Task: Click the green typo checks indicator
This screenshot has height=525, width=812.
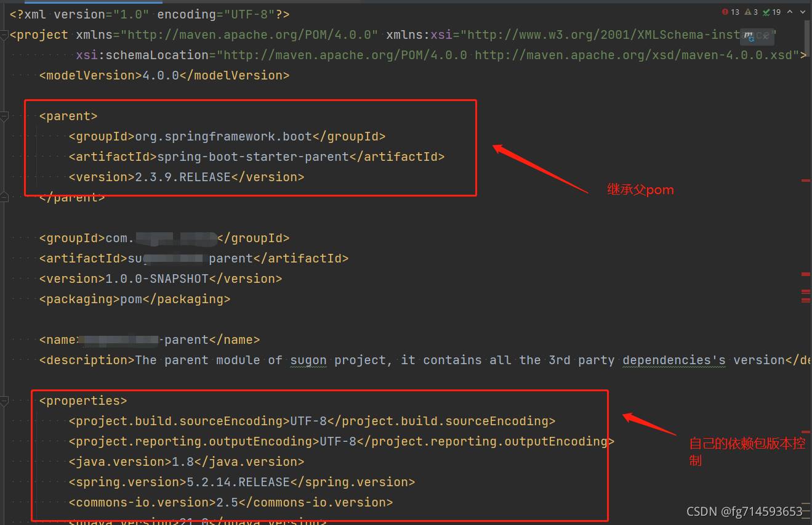Action: 772,12
